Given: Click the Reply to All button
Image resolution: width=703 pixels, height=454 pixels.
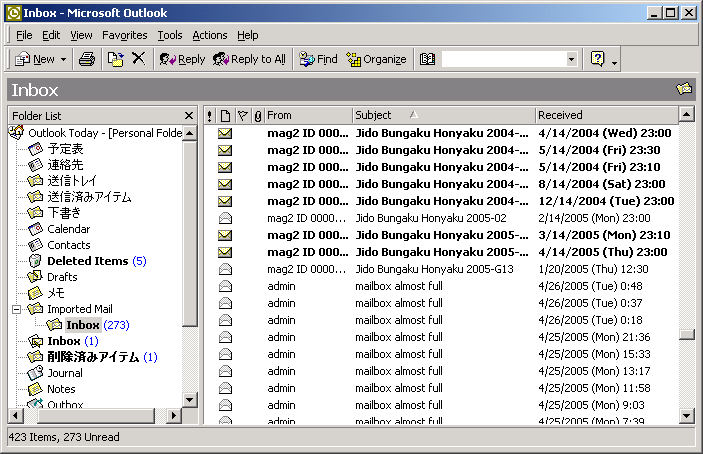Looking at the screenshot, I should tap(249, 59).
